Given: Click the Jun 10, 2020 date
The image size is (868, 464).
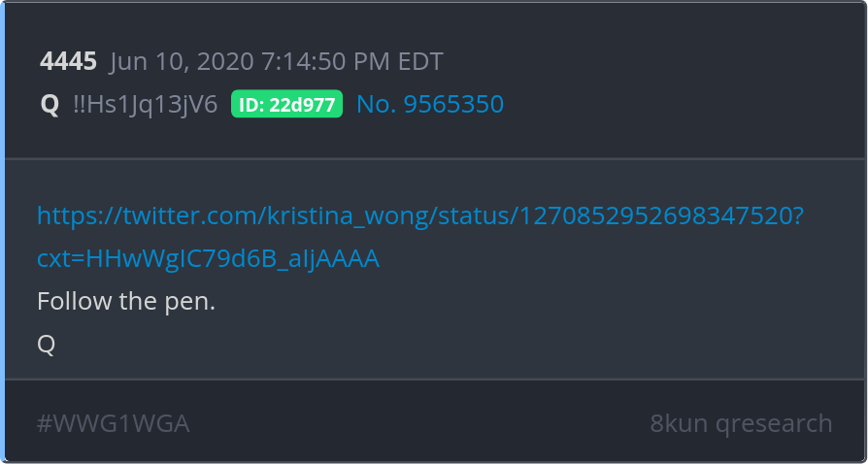Looking at the screenshot, I should click(183, 61).
